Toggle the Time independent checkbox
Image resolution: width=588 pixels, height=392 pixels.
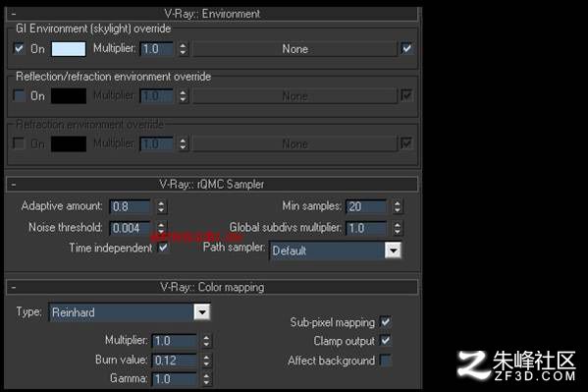pyautogui.click(x=164, y=248)
